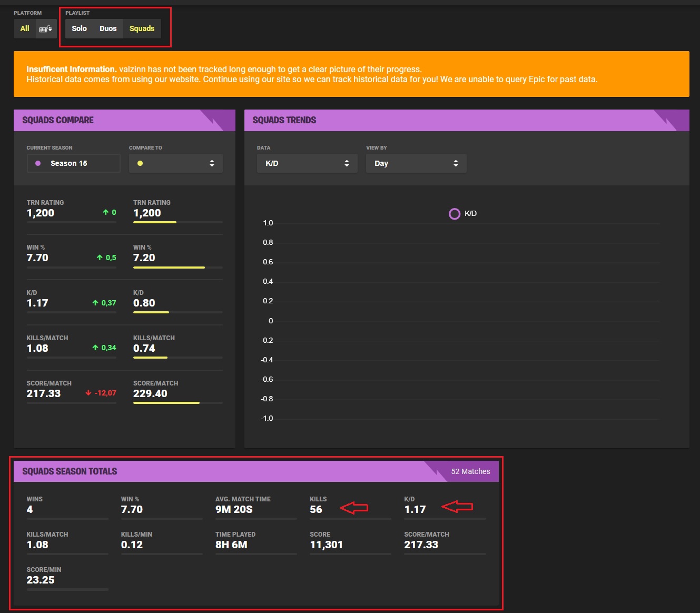Click the Avg. Match Time 9M 20S value
Screen dimensions: 700x613
[234, 509]
